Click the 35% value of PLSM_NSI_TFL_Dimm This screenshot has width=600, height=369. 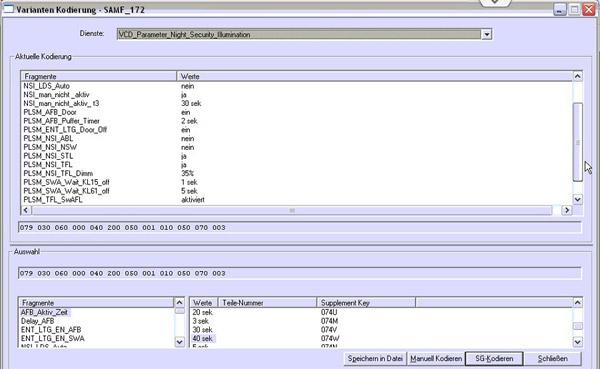click(188, 173)
